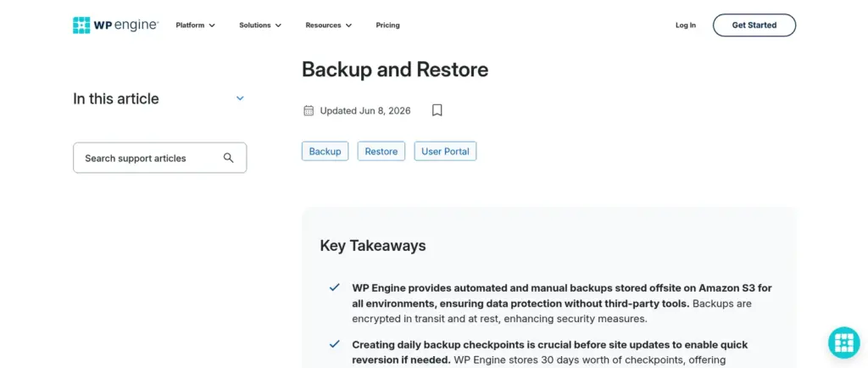The height and width of the screenshot is (368, 868).
Task: Select the Backup tag
Action: tap(325, 151)
